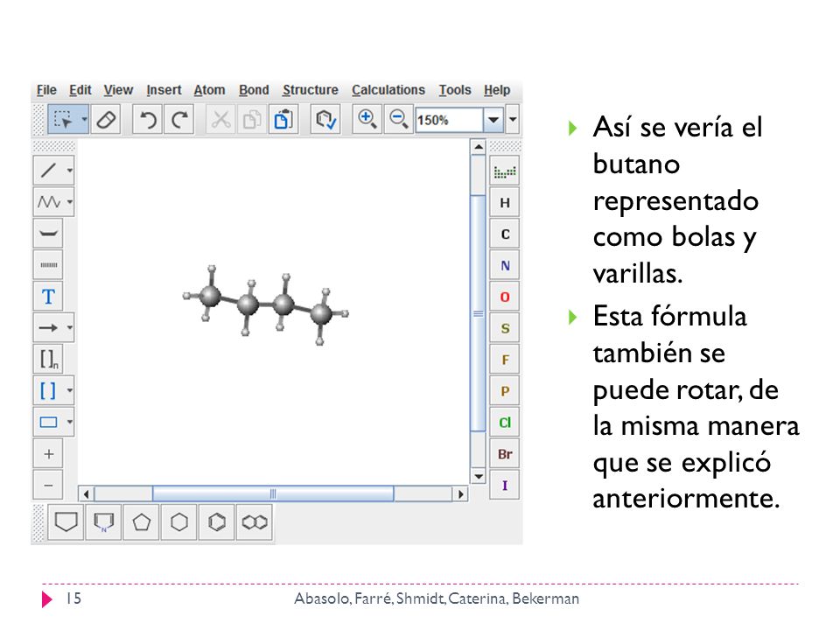This screenshot has width=840, height=630.
Task: Select the Hydrogen atom button
Action: tap(505, 203)
